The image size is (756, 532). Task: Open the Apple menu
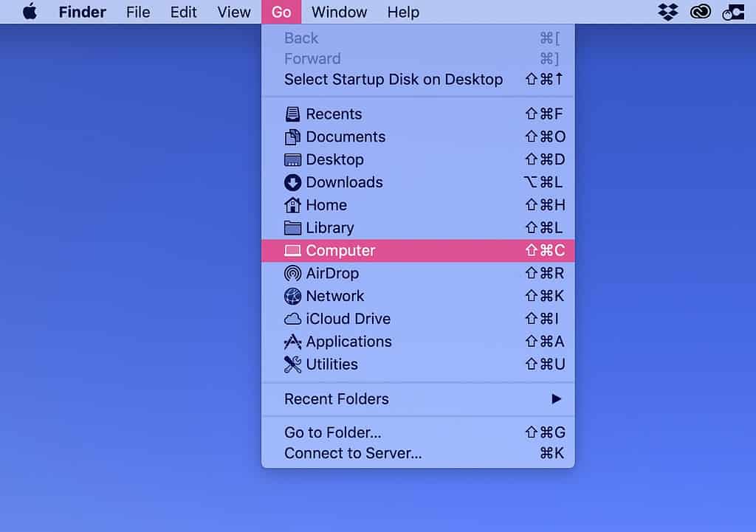click(x=30, y=12)
